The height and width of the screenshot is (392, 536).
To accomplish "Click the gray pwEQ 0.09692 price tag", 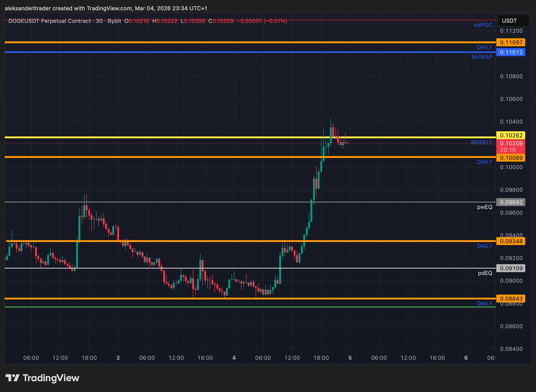I will click(511, 202).
